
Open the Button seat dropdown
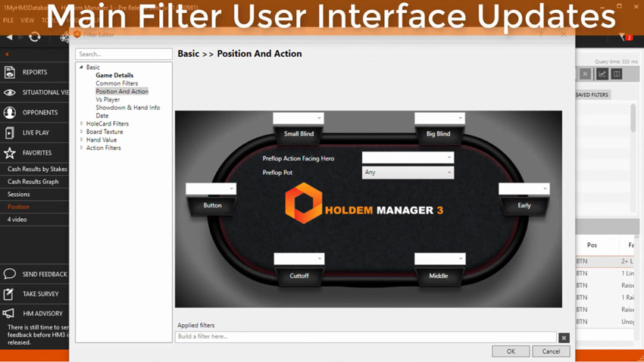click(211, 189)
